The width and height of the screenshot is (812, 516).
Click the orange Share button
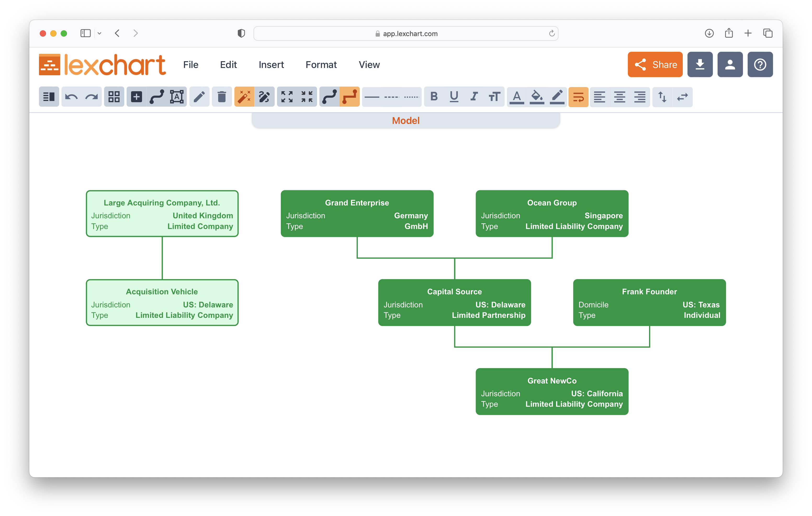tap(655, 64)
